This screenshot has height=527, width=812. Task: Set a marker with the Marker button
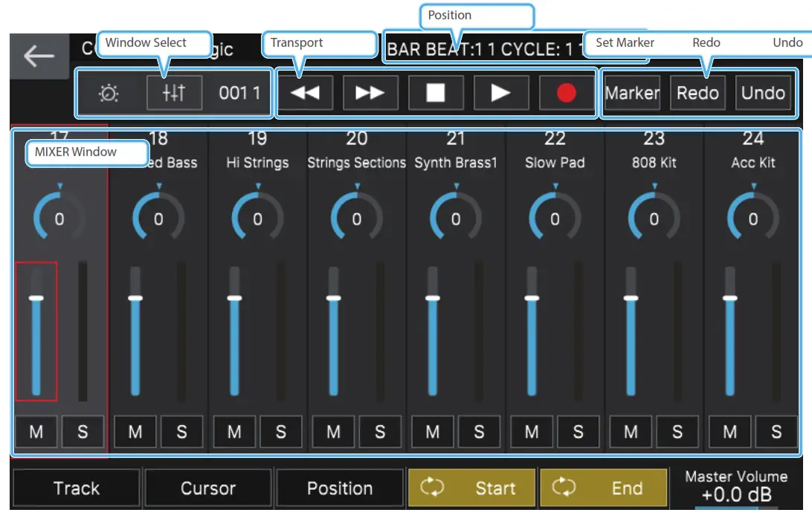click(632, 93)
